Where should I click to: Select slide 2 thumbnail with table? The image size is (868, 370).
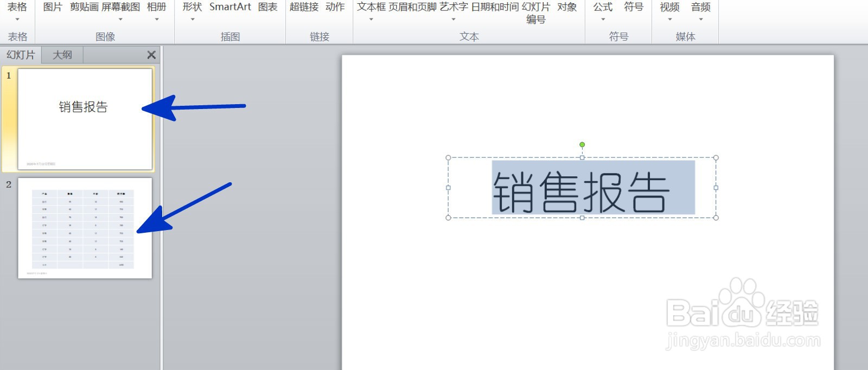pos(85,228)
